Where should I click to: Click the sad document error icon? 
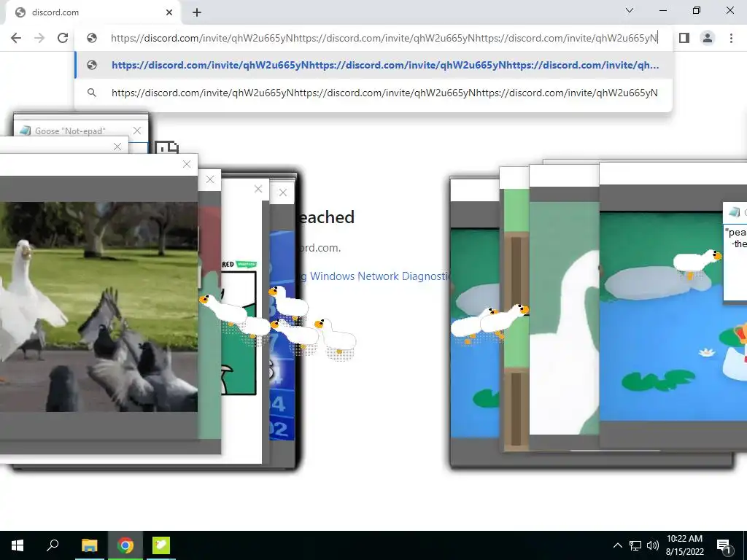pos(166,147)
